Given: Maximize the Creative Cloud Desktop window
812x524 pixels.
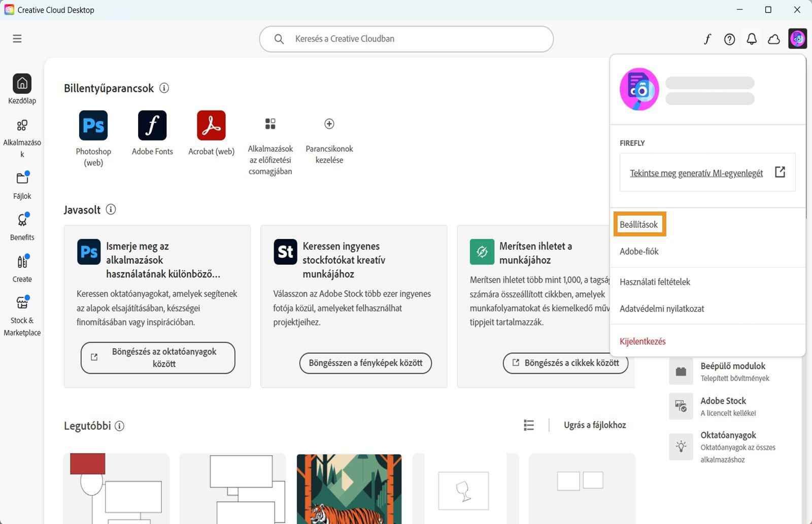Looking at the screenshot, I should pyautogui.click(x=768, y=10).
